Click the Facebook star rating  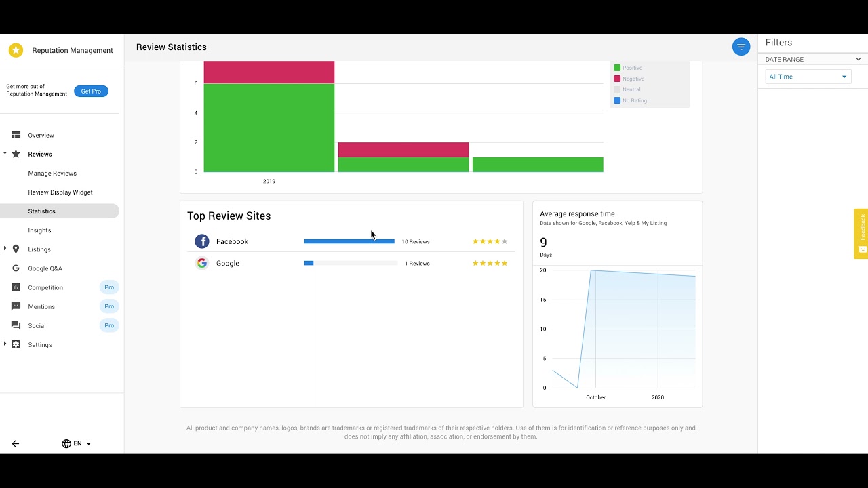[490, 241]
